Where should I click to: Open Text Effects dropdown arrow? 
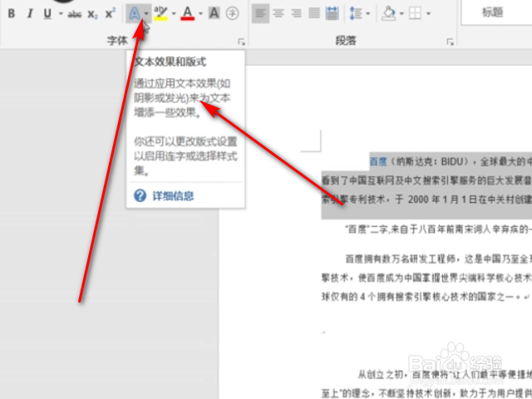tap(146, 13)
